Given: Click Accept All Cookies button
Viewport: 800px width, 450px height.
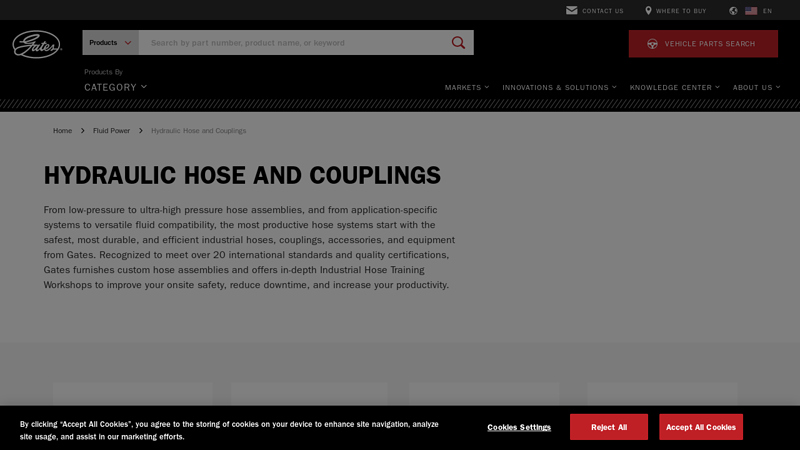Looking at the screenshot, I should (x=701, y=427).
